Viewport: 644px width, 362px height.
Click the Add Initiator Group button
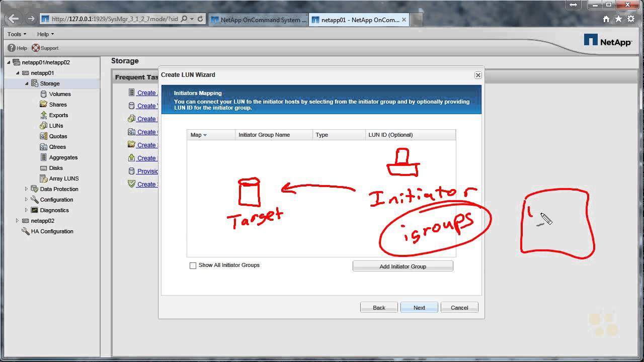click(x=403, y=266)
